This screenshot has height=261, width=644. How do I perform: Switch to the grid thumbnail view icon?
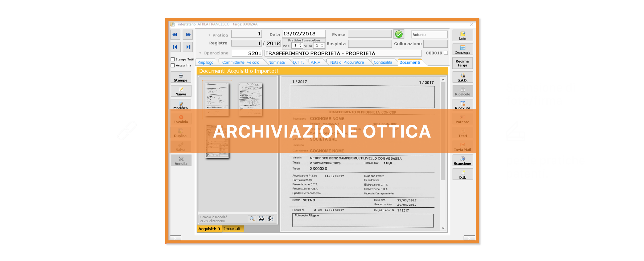pyautogui.click(x=261, y=219)
